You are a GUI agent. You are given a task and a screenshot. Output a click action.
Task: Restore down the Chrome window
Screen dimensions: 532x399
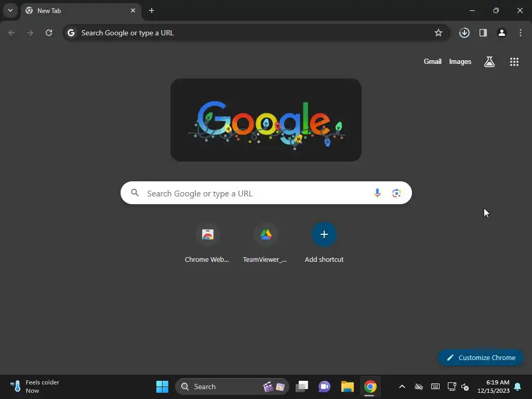pyautogui.click(x=496, y=10)
